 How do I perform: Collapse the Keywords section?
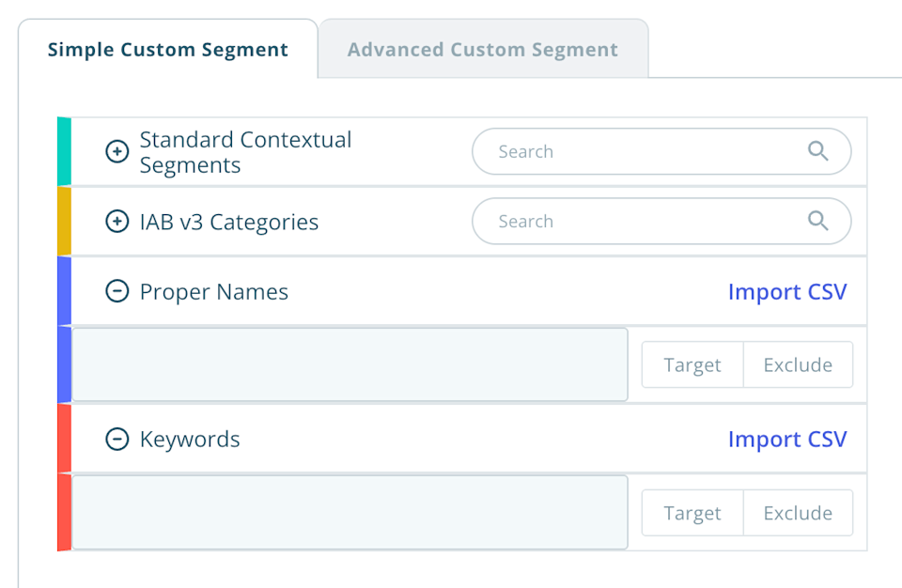click(117, 439)
